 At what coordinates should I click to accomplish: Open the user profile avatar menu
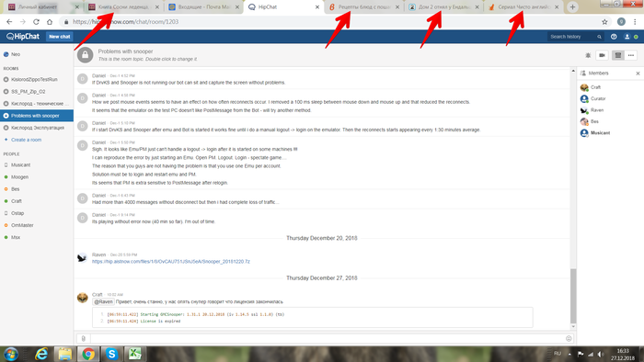(x=627, y=37)
